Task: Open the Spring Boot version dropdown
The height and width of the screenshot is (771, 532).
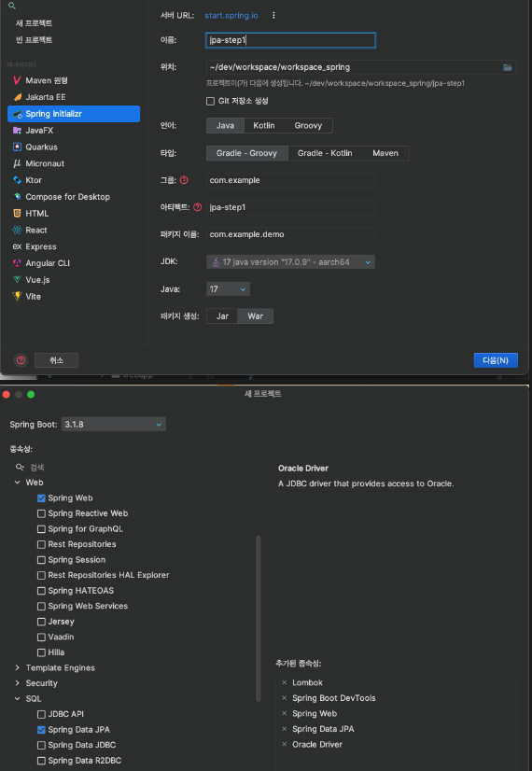Action: tap(114, 425)
